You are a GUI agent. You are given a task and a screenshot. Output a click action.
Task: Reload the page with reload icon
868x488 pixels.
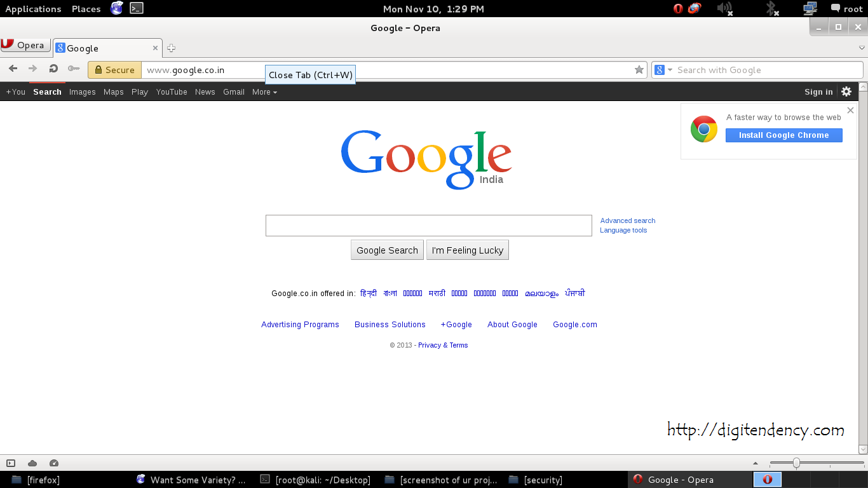click(53, 69)
